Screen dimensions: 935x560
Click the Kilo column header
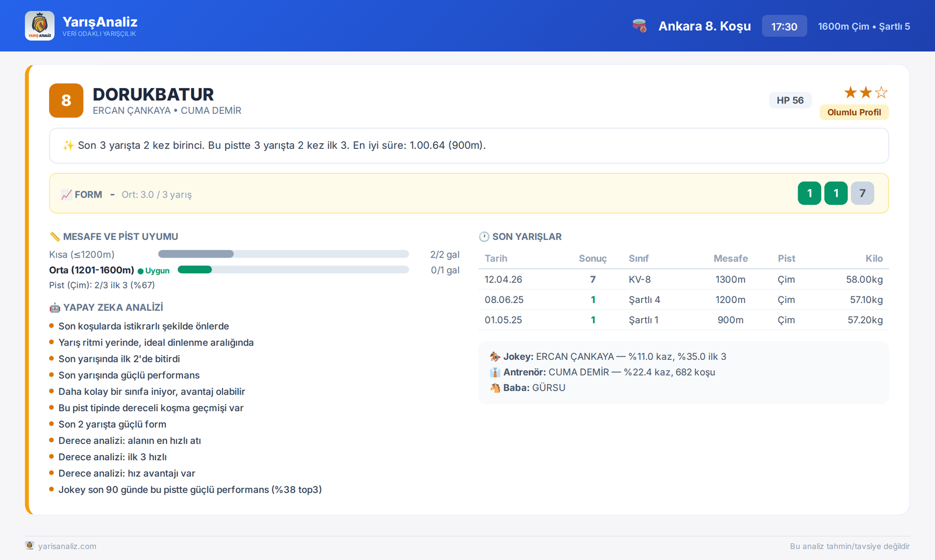(874, 258)
